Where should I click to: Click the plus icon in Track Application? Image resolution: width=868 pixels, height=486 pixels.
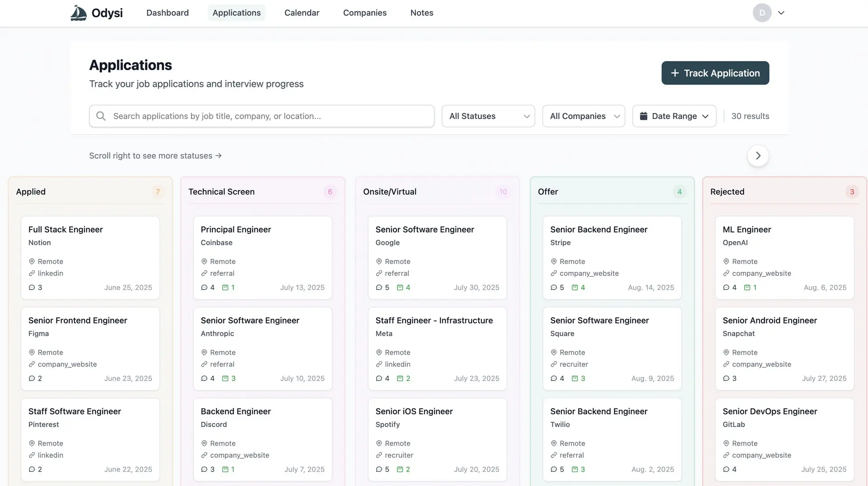tap(675, 73)
